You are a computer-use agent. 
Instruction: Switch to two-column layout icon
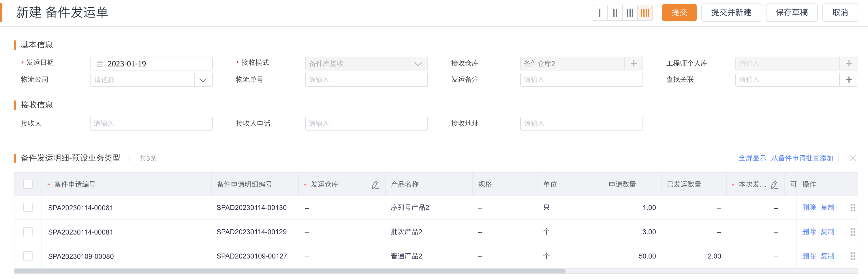615,13
